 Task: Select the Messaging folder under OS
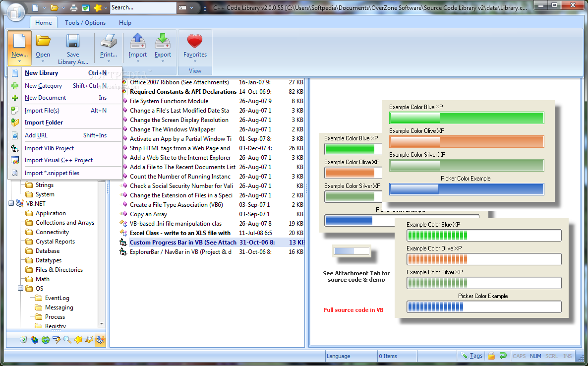point(59,307)
